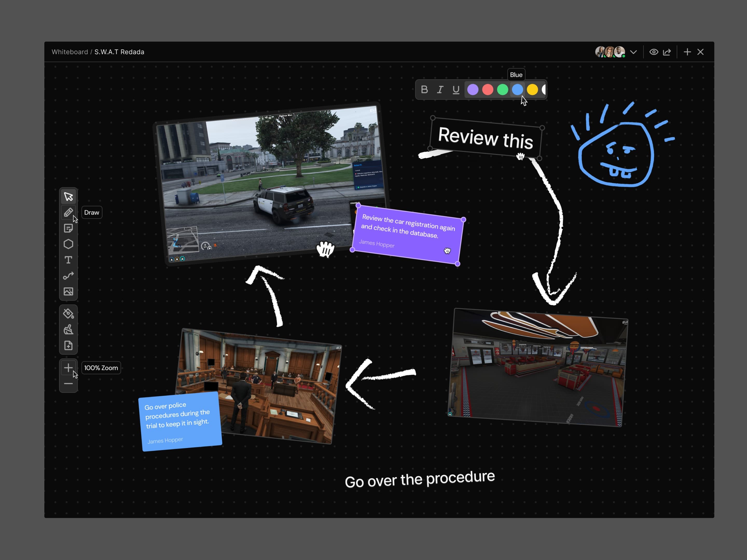
Task: Click the S.W.A.T Redada board title
Action: point(119,52)
